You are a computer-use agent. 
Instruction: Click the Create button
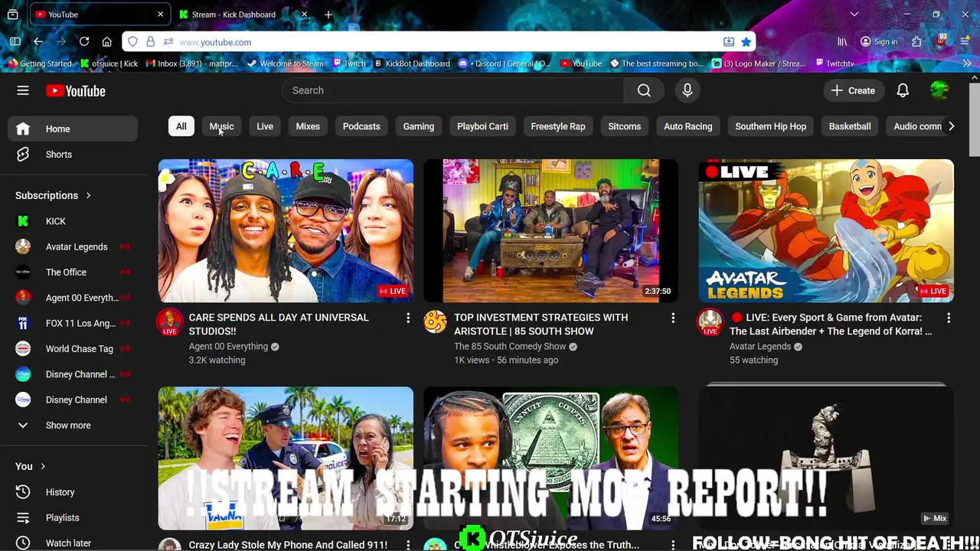(854, 90)
